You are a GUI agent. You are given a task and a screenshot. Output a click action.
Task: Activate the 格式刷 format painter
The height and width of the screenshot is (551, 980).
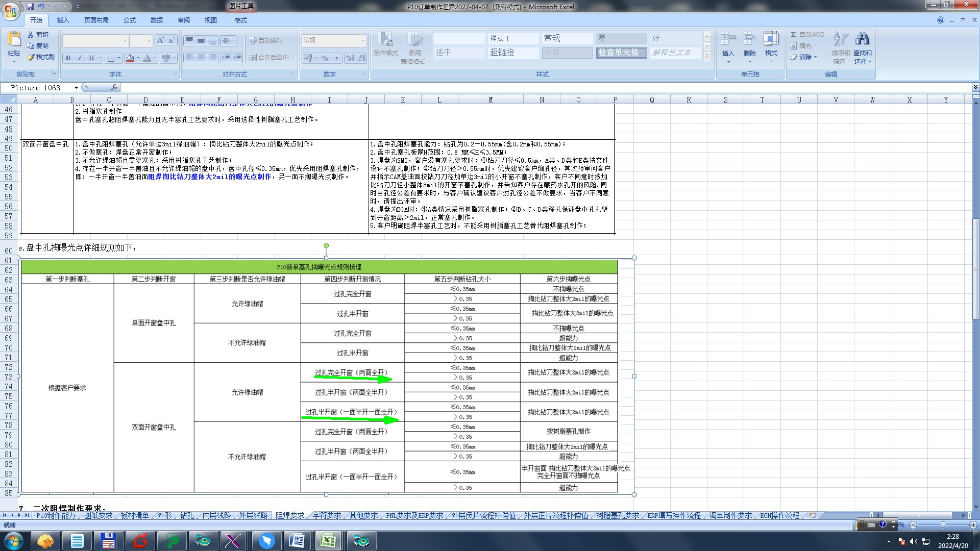tap(41, 57)
